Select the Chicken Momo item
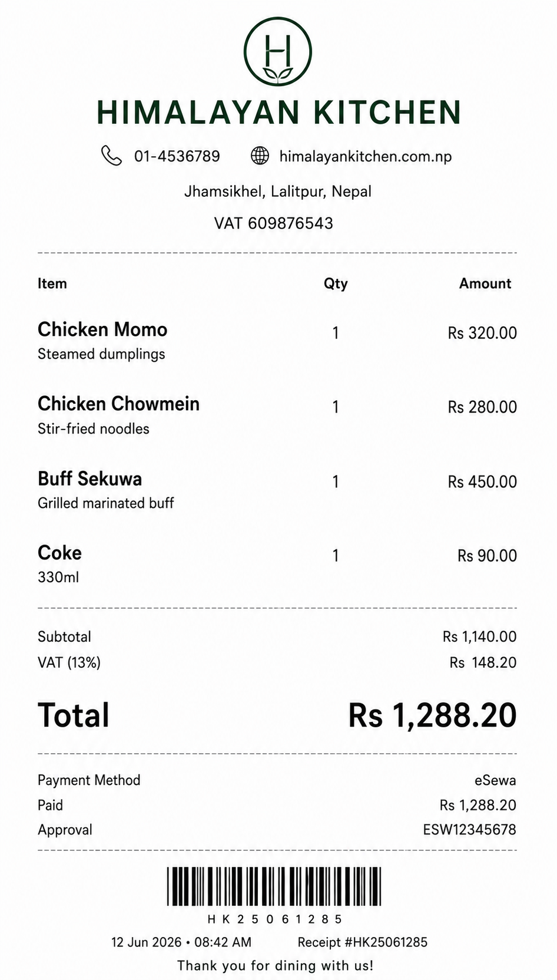 [x=102, y=329]
